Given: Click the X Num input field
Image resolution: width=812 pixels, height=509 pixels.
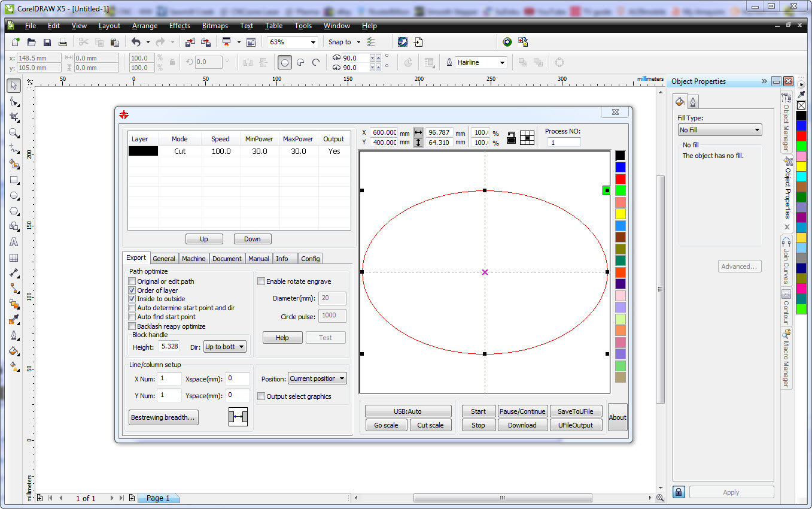Looking at the screenshot, I should click(x=169, y=378).
